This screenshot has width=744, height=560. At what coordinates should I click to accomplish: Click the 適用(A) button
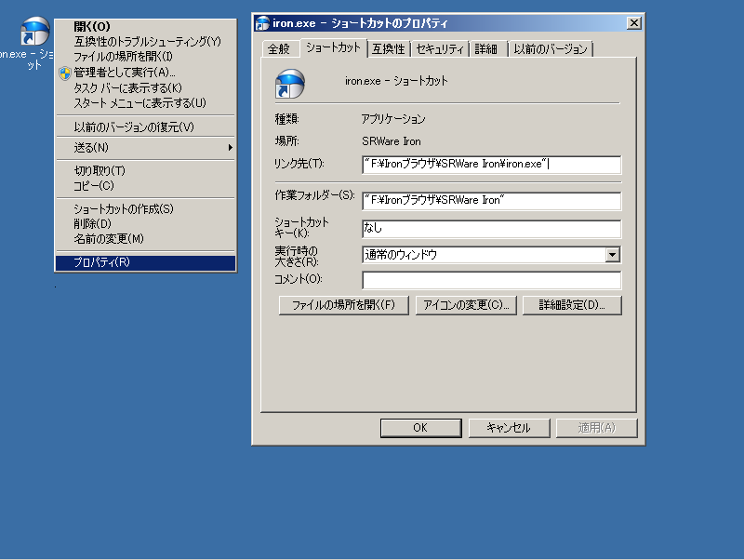(x=596, y=428)
